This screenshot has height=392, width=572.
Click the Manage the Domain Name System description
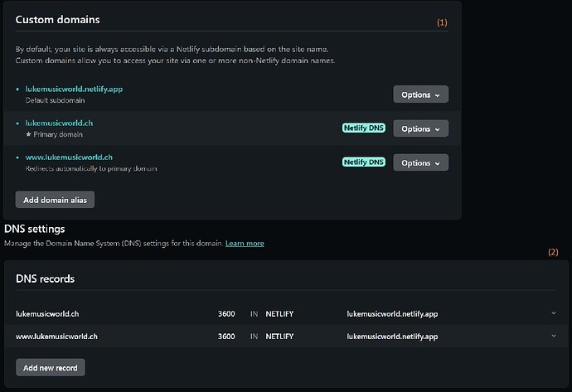coord(114,243)
